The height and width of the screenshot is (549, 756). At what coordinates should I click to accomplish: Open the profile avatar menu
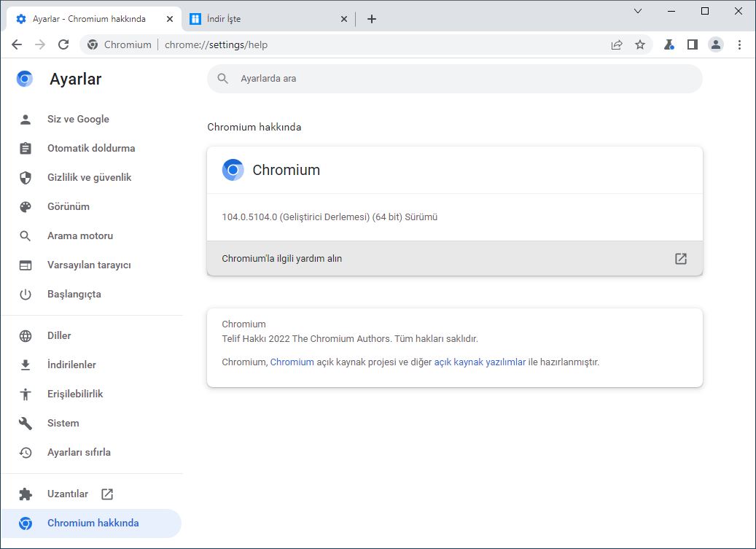pos(715,44)
